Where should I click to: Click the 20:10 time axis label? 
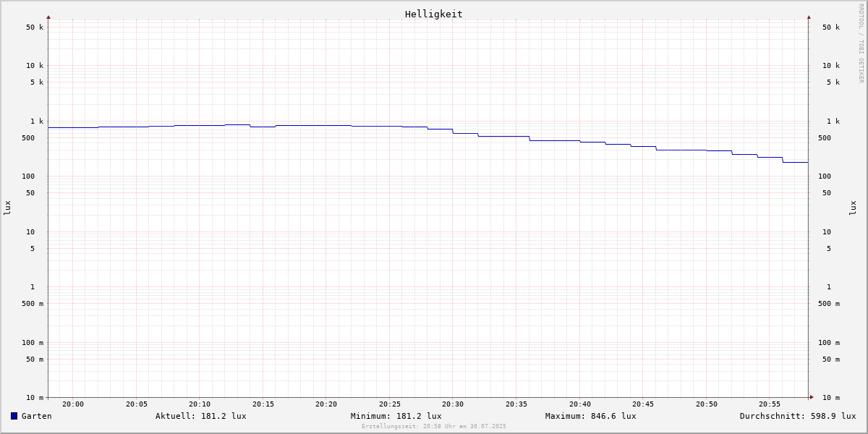click(x=200, y=404)
